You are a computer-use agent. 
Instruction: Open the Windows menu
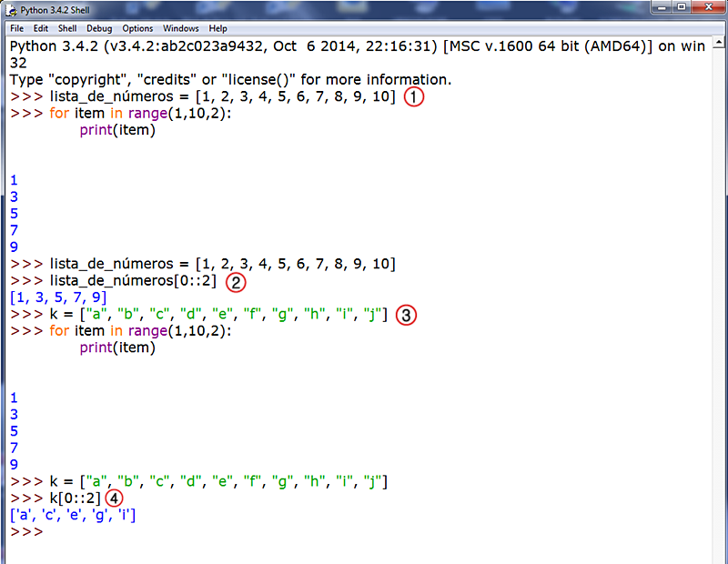tap(179, 28)
